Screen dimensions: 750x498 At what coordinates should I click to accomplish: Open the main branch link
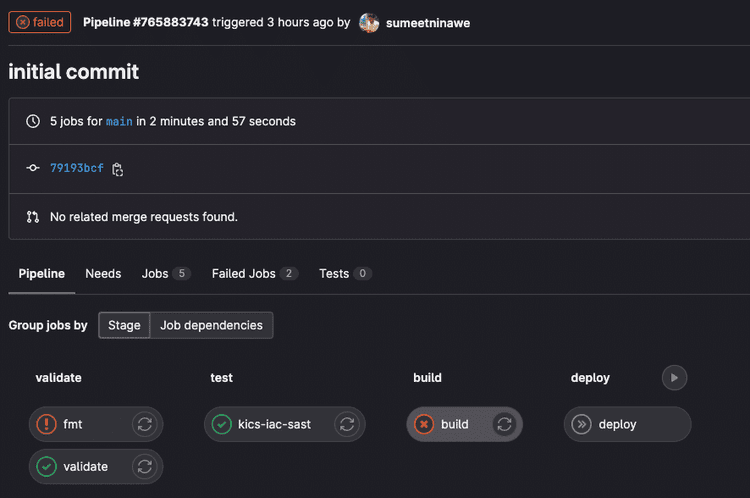pos(119,122)
